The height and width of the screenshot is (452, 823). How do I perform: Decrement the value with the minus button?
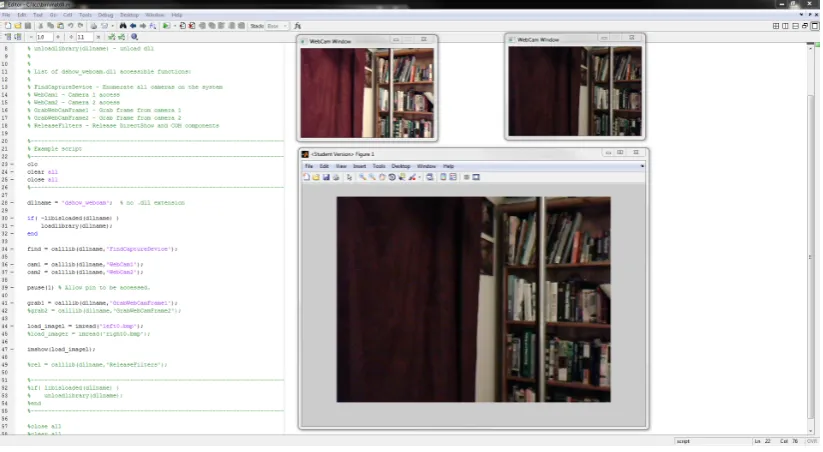[x=31, y=37]
